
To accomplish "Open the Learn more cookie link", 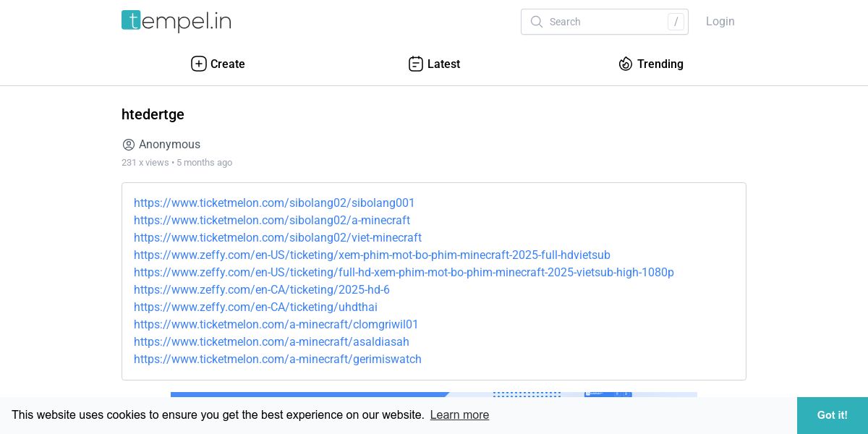I will 459,415.
